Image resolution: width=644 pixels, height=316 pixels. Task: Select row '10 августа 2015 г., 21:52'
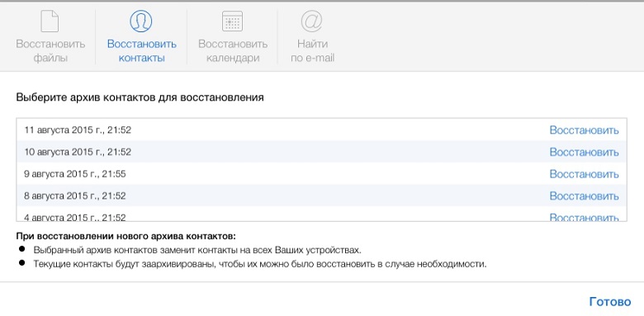(x=322, y=152)
